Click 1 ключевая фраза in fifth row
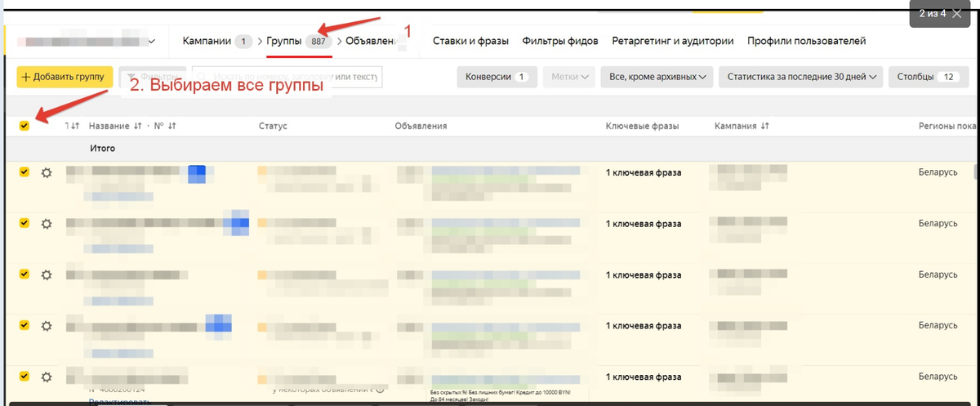Viewport: 980px width, 406px height. tap(643, 377)
